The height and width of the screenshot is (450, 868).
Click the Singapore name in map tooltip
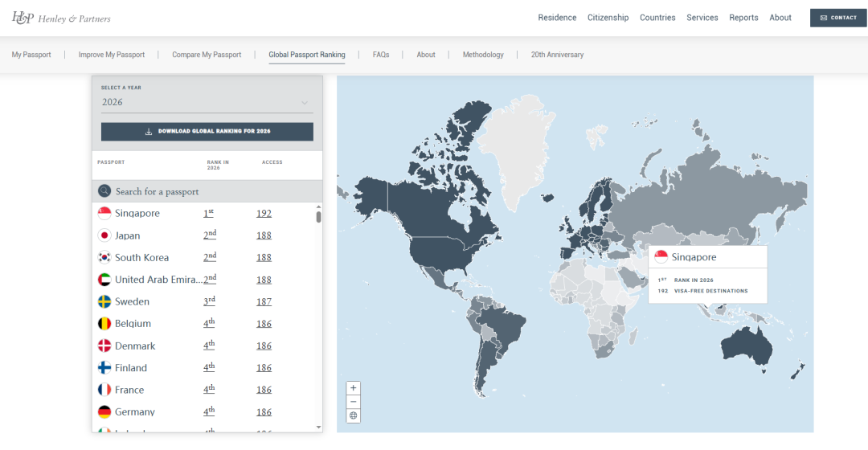tap(694, 257)
